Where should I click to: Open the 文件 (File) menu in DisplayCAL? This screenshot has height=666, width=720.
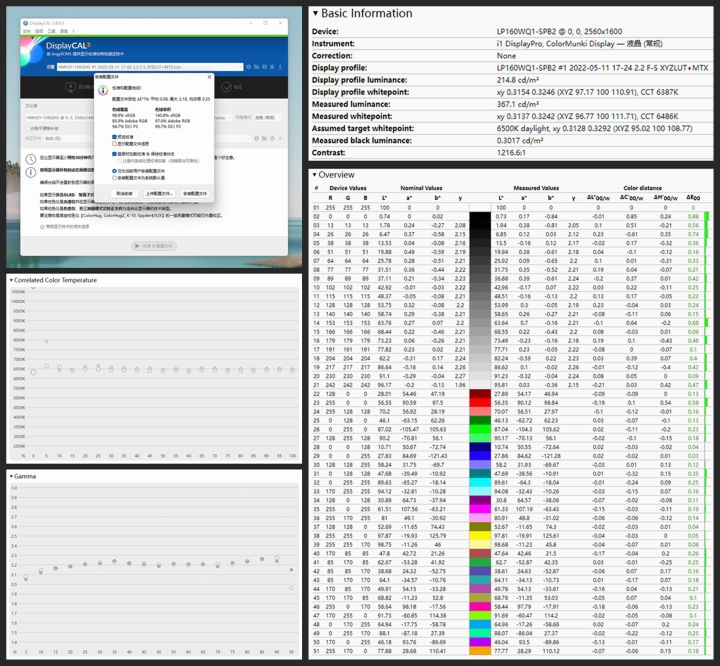pos(27,31)
